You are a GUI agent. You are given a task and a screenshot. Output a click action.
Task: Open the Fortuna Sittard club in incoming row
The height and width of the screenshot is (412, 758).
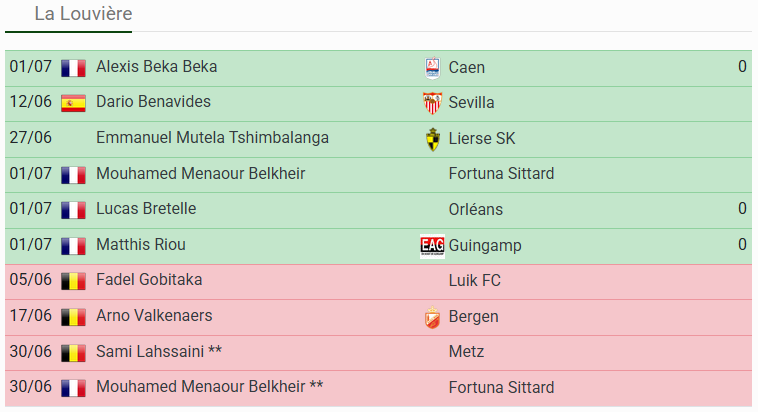coord(501,174)
